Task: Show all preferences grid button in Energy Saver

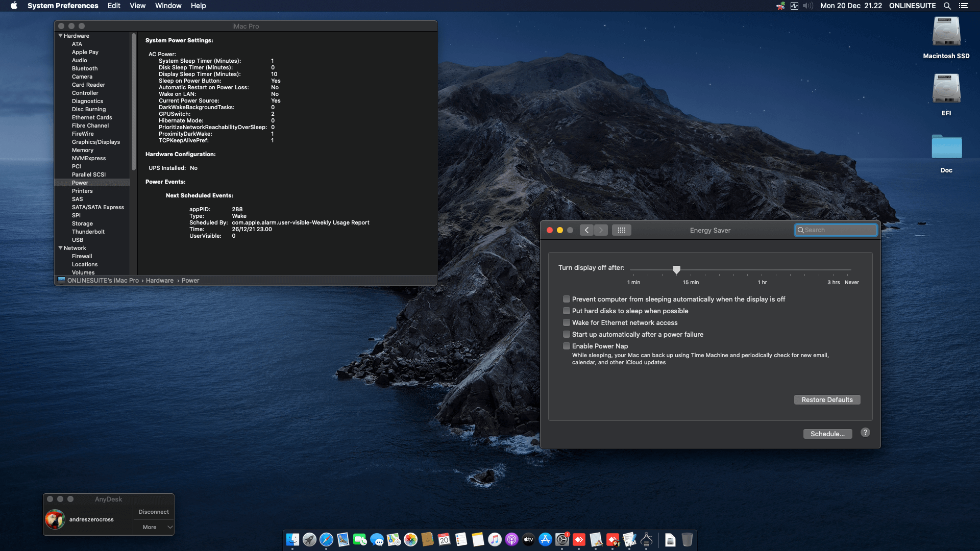Action: 621,230
